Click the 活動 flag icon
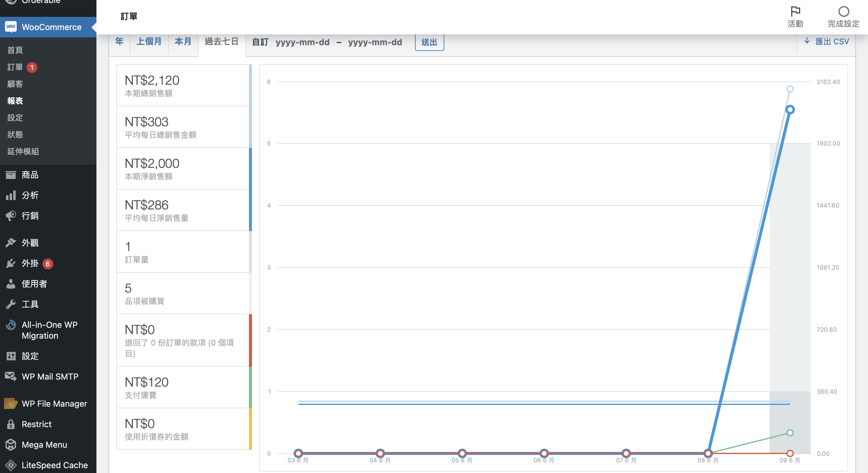This screenshot has width=868, height=473. pos(795,11)
